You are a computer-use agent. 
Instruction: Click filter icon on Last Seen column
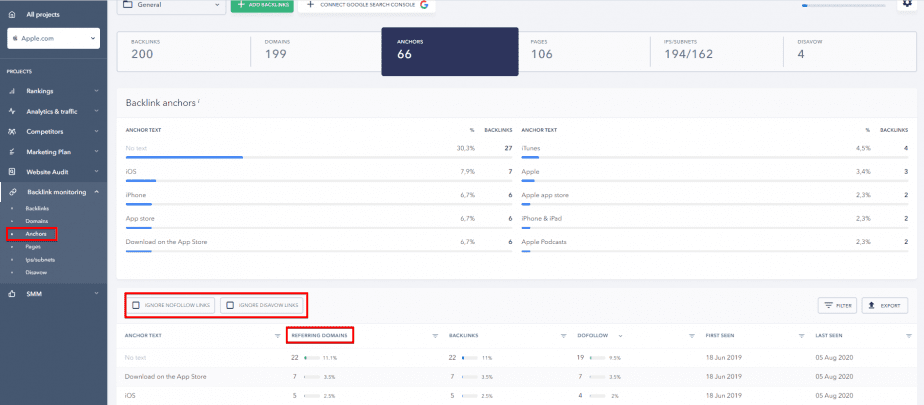[909, 335]
